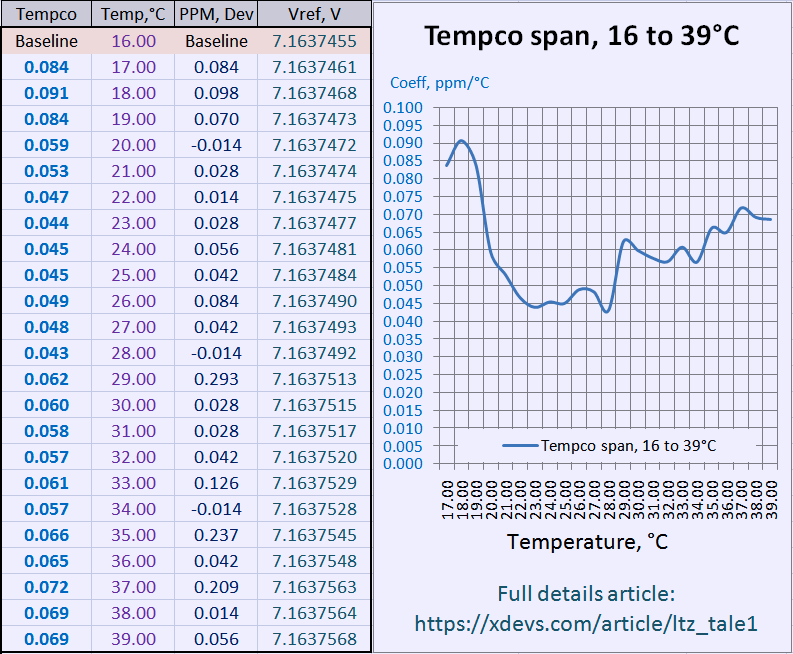Viewport: 793px width, 654px height.
Task: Select the Coeff, ppm/°C axis label
Action: point(439,82)
